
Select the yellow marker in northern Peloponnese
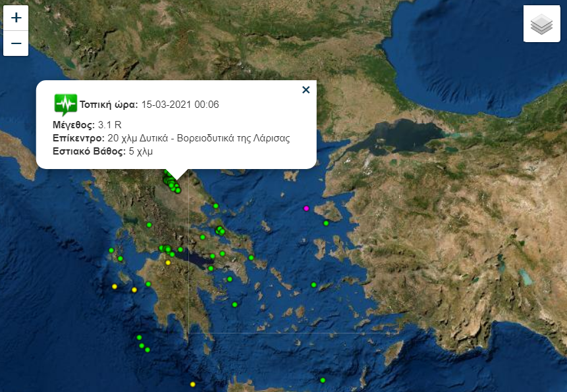168,262
